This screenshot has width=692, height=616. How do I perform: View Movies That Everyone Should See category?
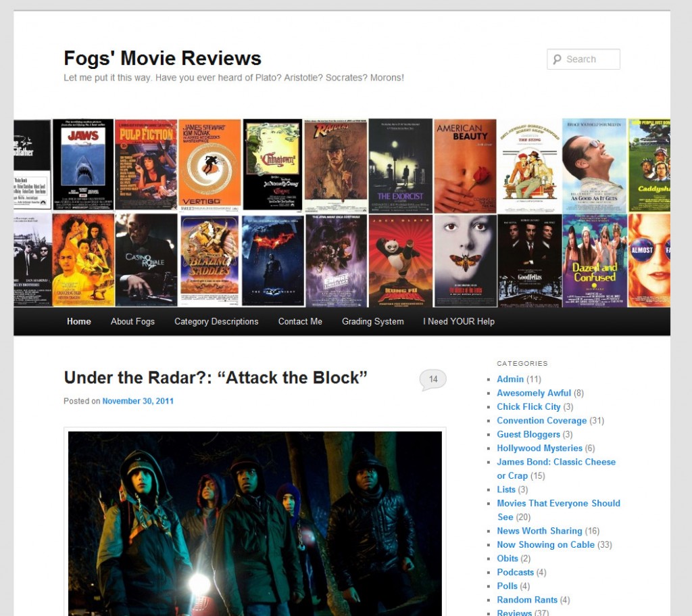pos(558,510)
